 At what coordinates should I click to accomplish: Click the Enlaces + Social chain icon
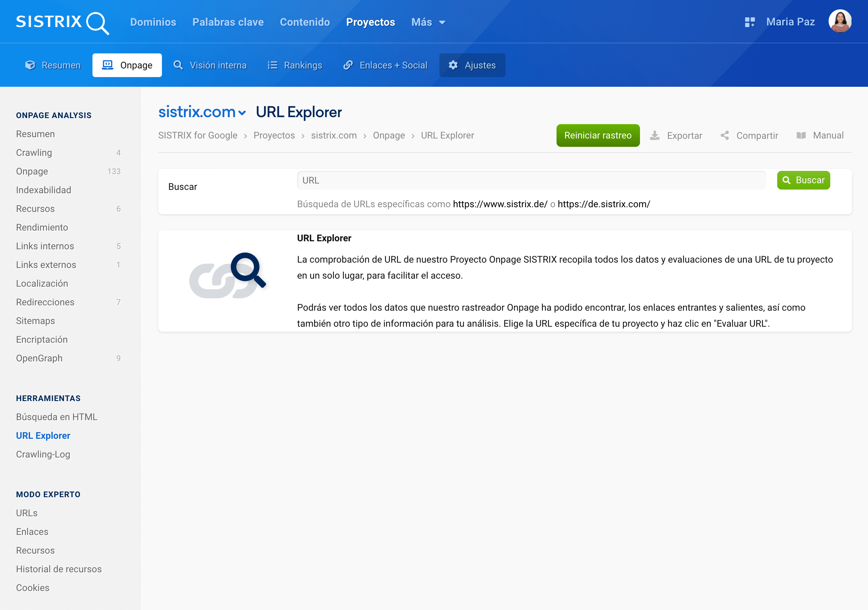348,65
